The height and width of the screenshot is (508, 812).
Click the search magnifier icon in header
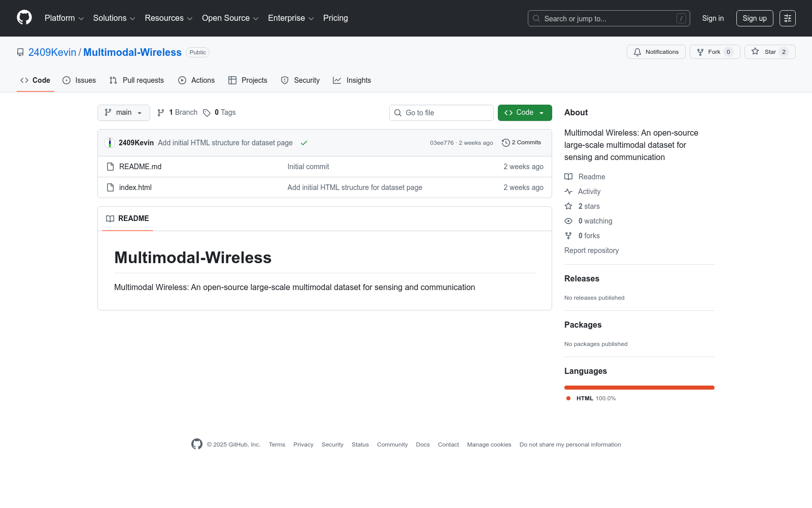coord(536,18)
